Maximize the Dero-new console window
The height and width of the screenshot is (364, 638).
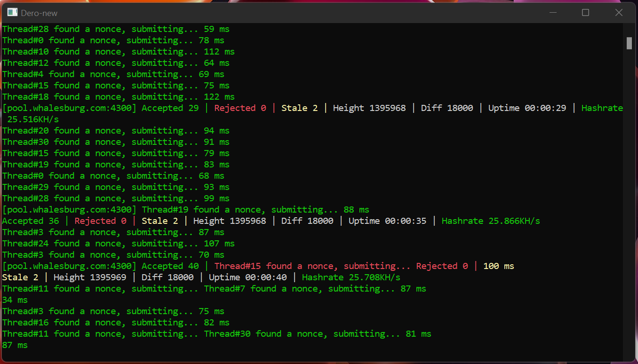tap(585, 13)
